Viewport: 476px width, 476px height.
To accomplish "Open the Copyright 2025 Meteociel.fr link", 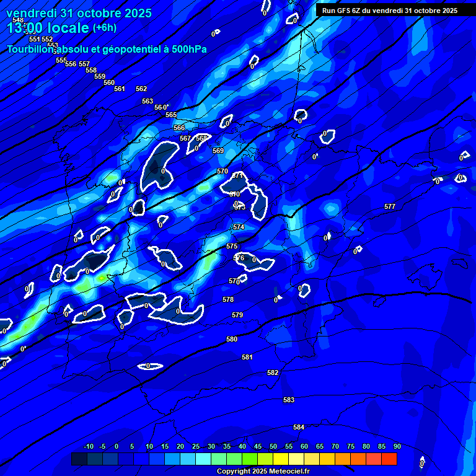I will (263, 471).
